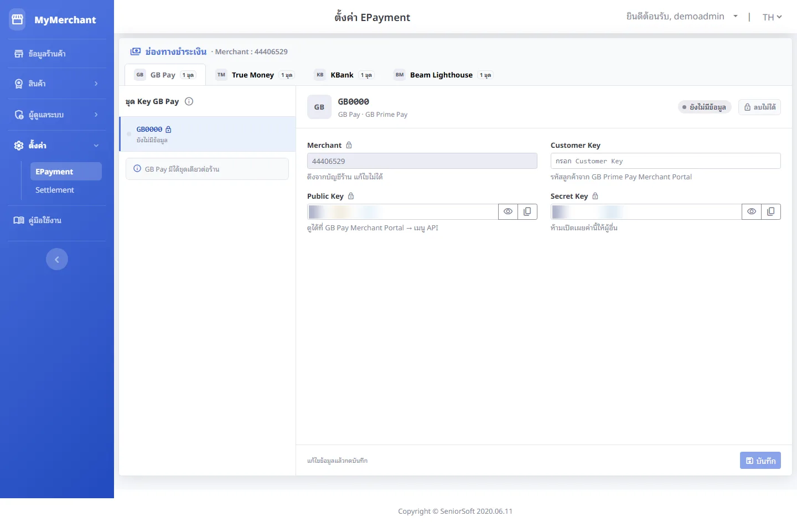797x532 pixels.
Task: Collapse the ตั้งค่า sidebar menu
Action: point(56,146)
